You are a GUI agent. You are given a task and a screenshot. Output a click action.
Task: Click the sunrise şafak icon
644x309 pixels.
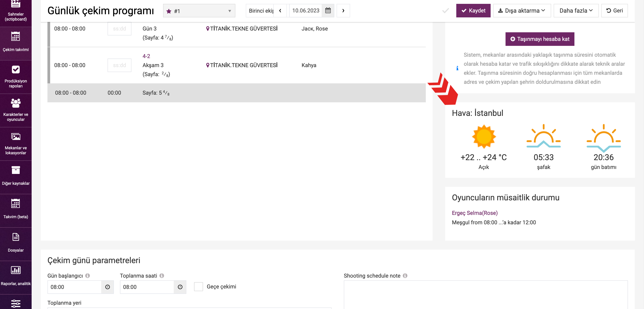click(543, 136)
